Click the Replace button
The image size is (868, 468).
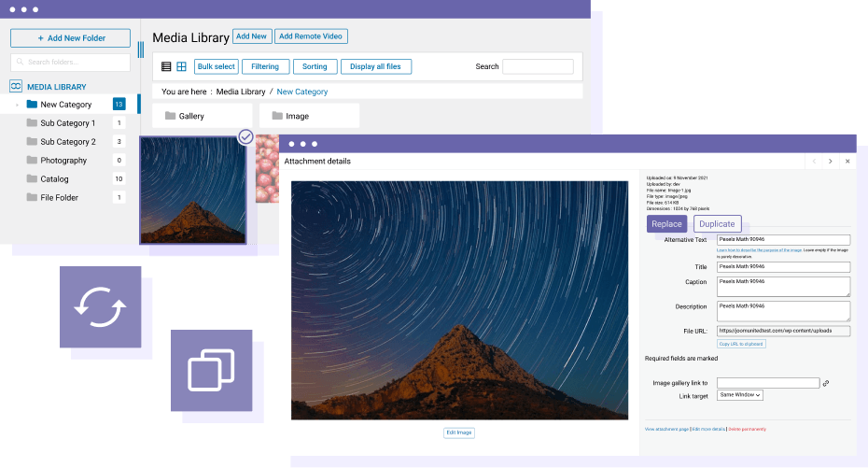pos(666,224)
